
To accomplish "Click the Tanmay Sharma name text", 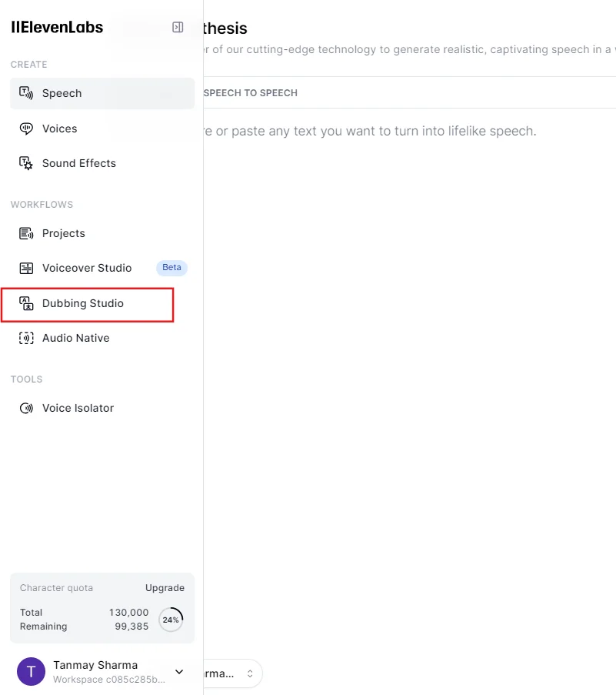I will (x=95, y=665).
